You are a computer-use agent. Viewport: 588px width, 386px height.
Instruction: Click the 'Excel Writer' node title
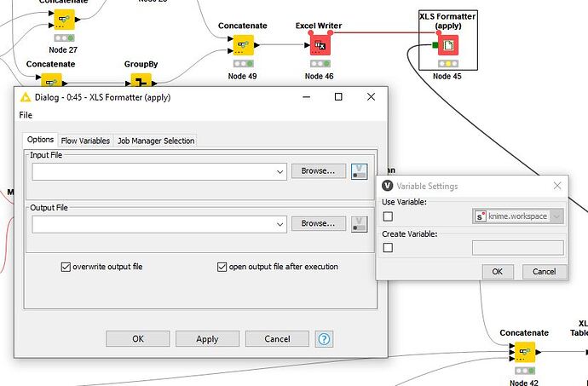tap(319, 26)
